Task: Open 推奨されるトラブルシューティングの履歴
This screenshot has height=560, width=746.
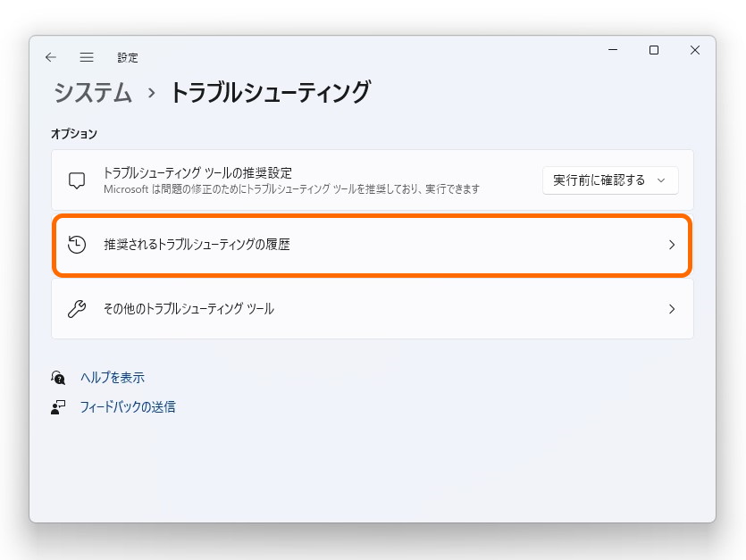Action: pyautogui.click(x=197, y=245)
